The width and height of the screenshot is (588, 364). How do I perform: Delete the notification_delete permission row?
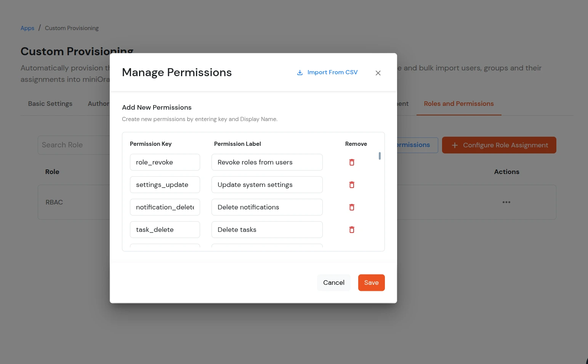pyautogui.click(x=351, y=207)
